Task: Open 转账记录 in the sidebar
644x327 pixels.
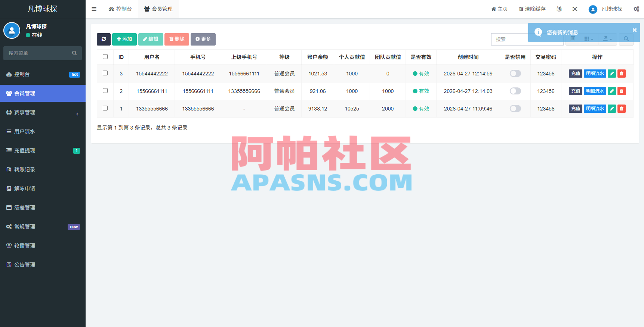Action: [43, 169]
